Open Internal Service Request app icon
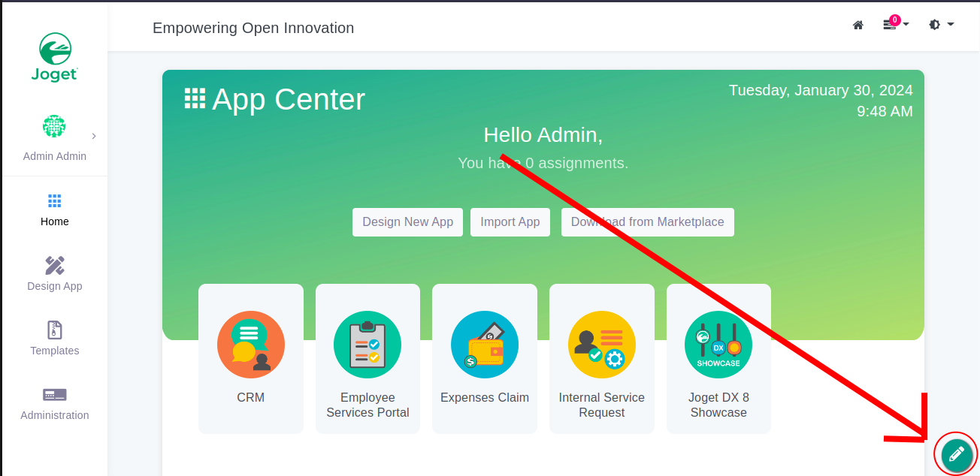 point(602,345)
